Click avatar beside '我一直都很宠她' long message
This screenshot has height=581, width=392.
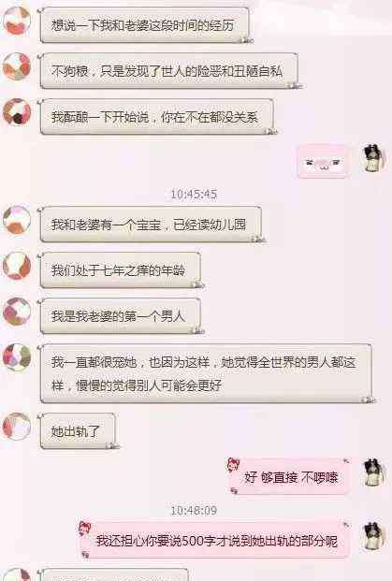pyautogui.click(x=17, y=357)
